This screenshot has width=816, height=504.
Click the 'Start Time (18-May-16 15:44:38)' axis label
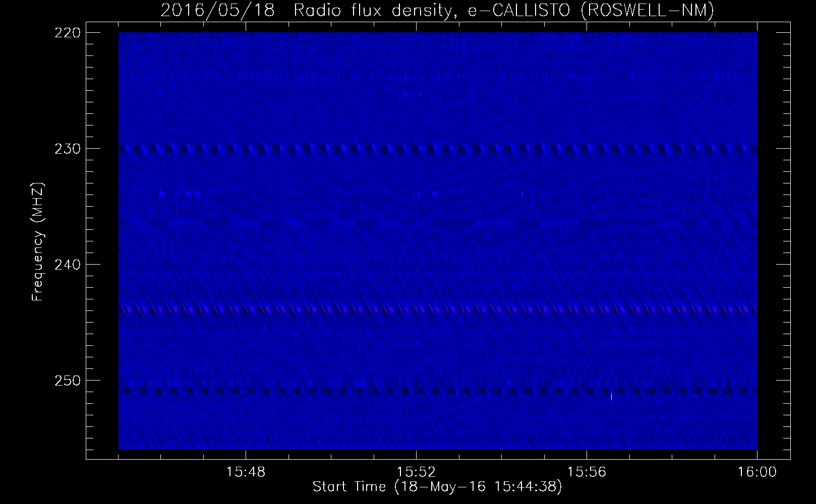pos(437,487)
